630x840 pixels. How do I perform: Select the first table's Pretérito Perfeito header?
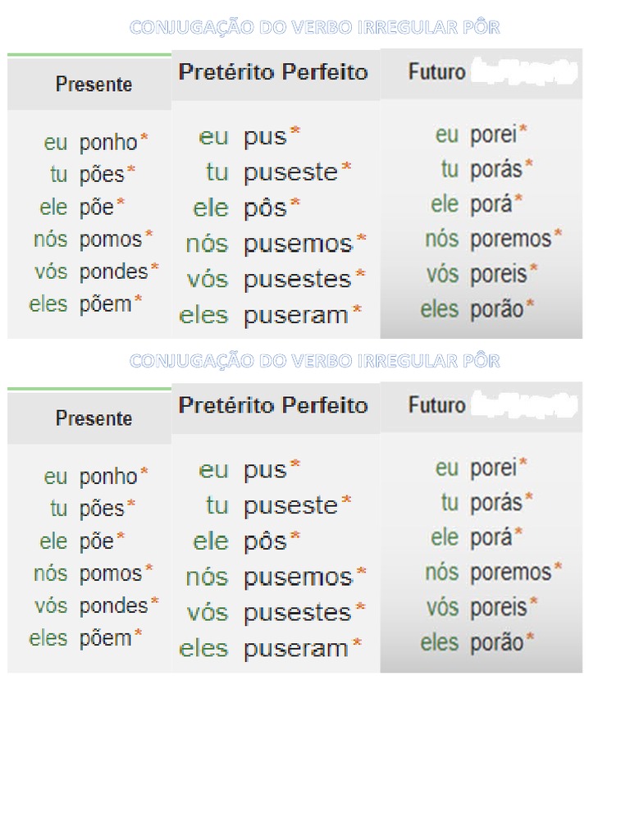click(x=273, y=72)
